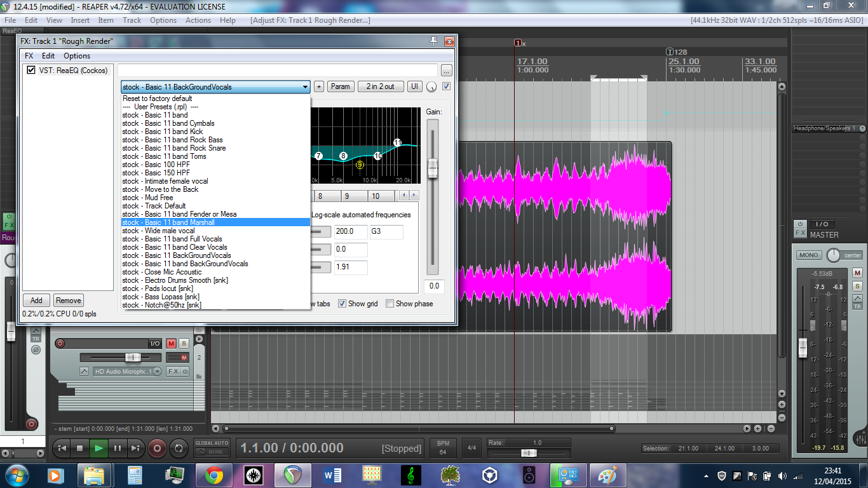The height and width of the screenshot is (488, 868).
Task: Click the transport Stop button
Action: tap(80, 448)
